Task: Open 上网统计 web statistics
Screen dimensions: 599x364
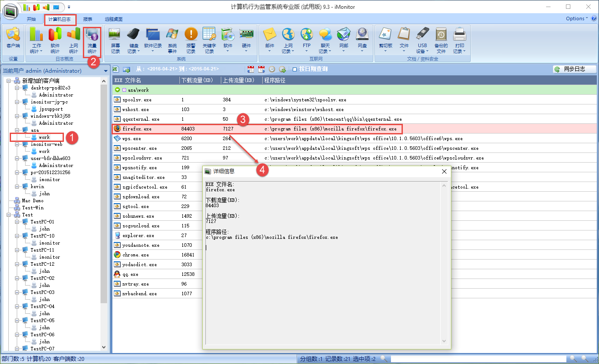Action: pos(73,40)
